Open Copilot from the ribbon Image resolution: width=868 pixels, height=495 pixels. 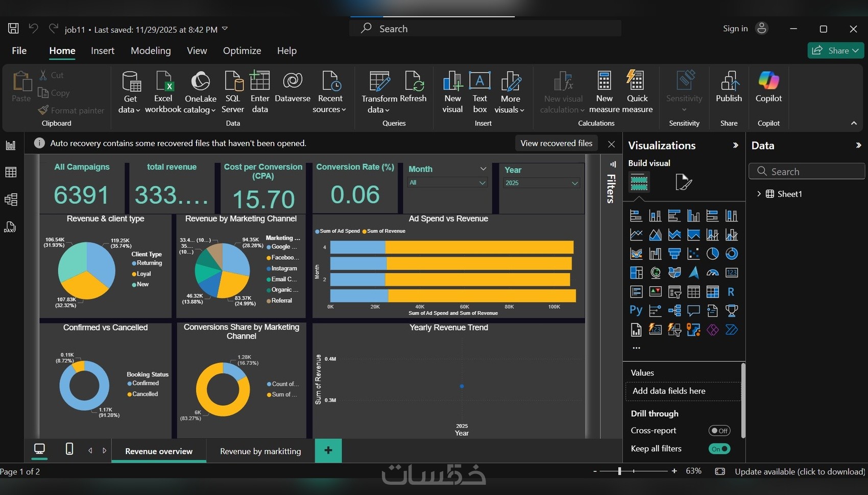(768, 87)
